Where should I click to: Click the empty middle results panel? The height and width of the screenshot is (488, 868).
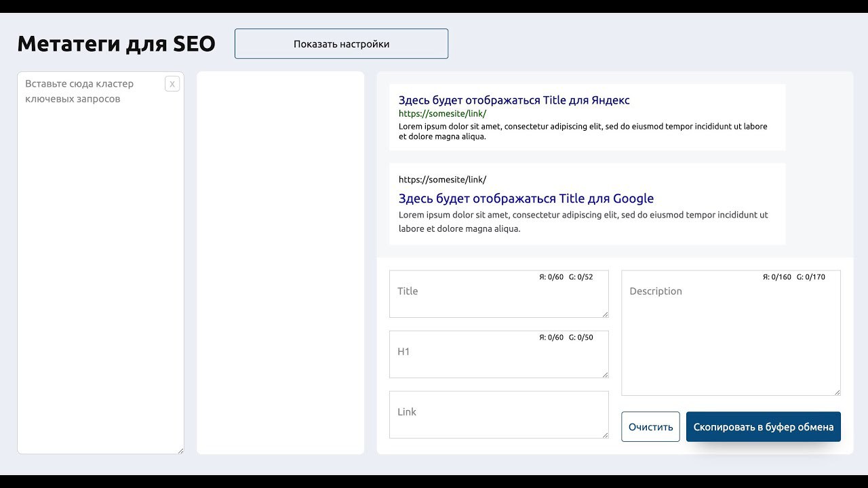[x=281, y=263]
